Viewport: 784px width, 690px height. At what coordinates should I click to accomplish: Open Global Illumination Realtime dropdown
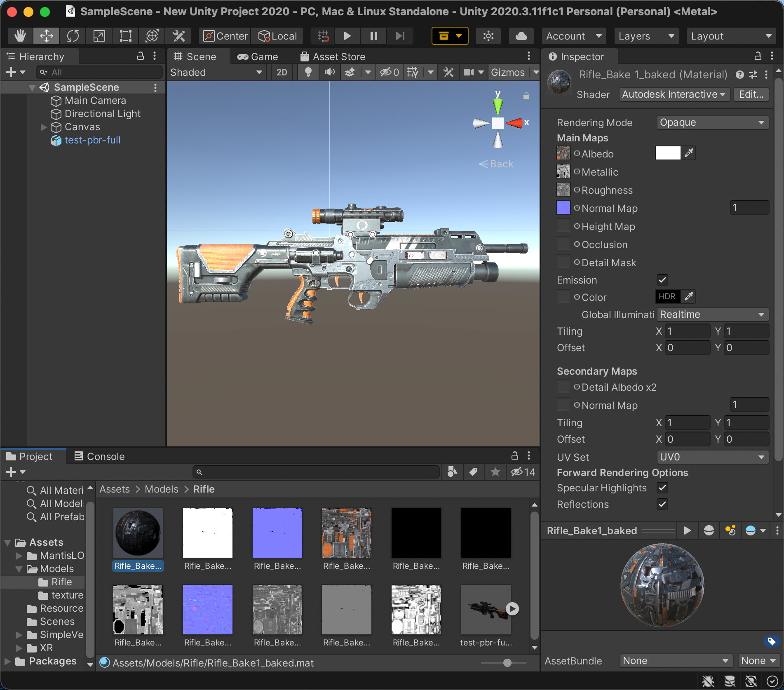713,314
